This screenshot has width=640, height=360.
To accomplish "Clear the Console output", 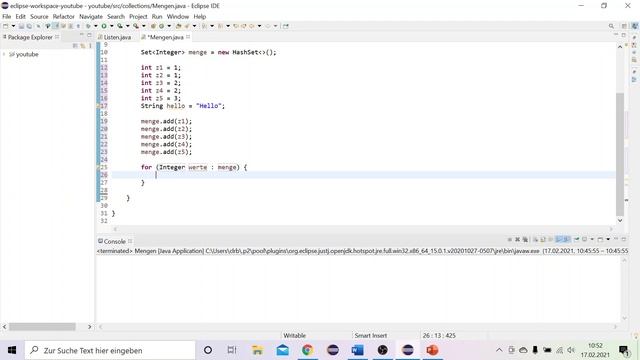I will (x=535, y=240).
